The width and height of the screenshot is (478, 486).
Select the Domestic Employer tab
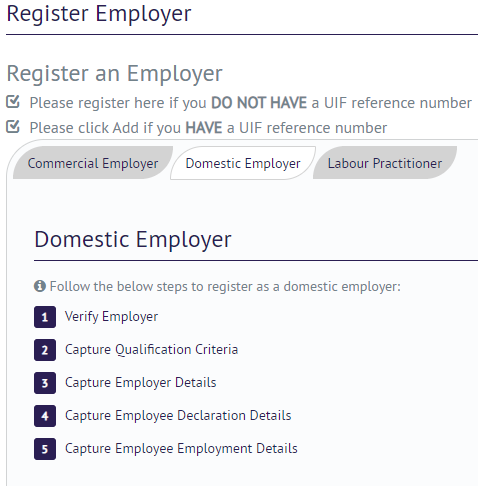[x=243, y=163]
